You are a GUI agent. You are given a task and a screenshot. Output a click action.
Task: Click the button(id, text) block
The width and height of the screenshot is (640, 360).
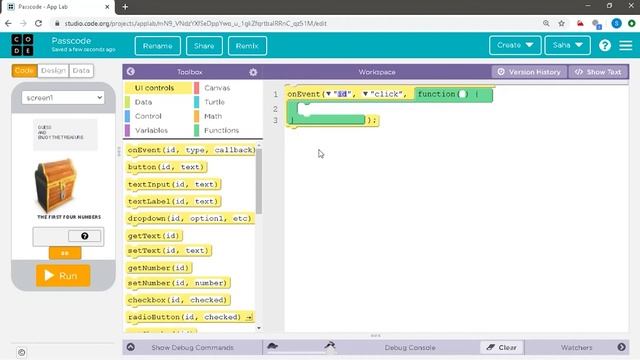(x=166, y=167)
